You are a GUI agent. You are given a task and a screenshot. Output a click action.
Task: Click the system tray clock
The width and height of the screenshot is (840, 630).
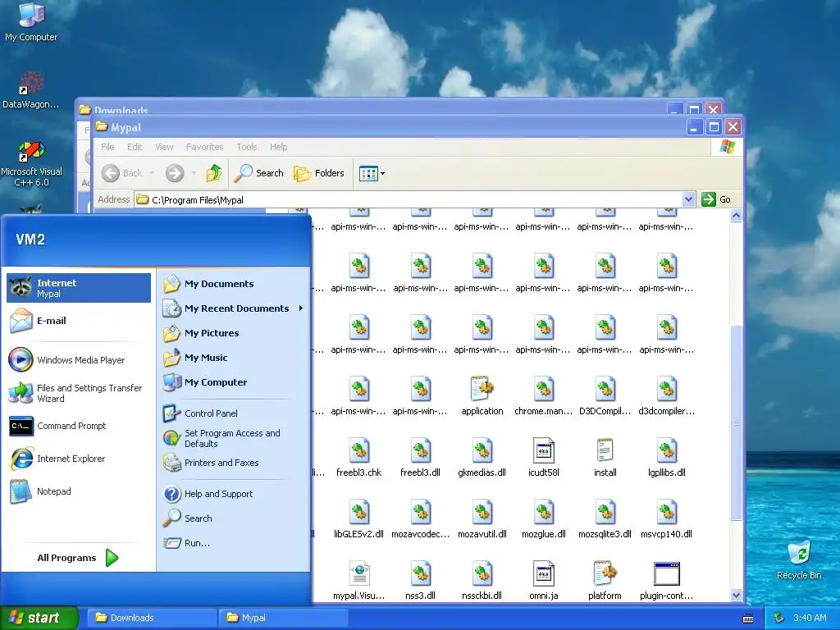point(810,618)
